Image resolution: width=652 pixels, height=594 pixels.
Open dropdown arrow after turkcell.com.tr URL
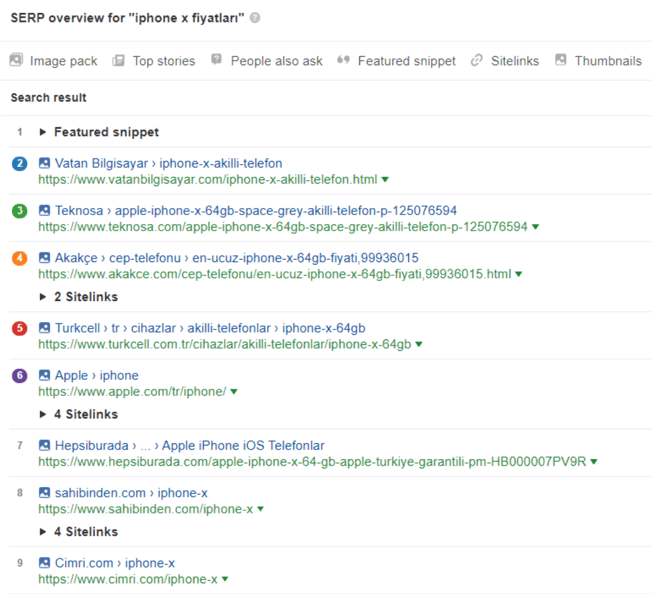coord(419,345)
